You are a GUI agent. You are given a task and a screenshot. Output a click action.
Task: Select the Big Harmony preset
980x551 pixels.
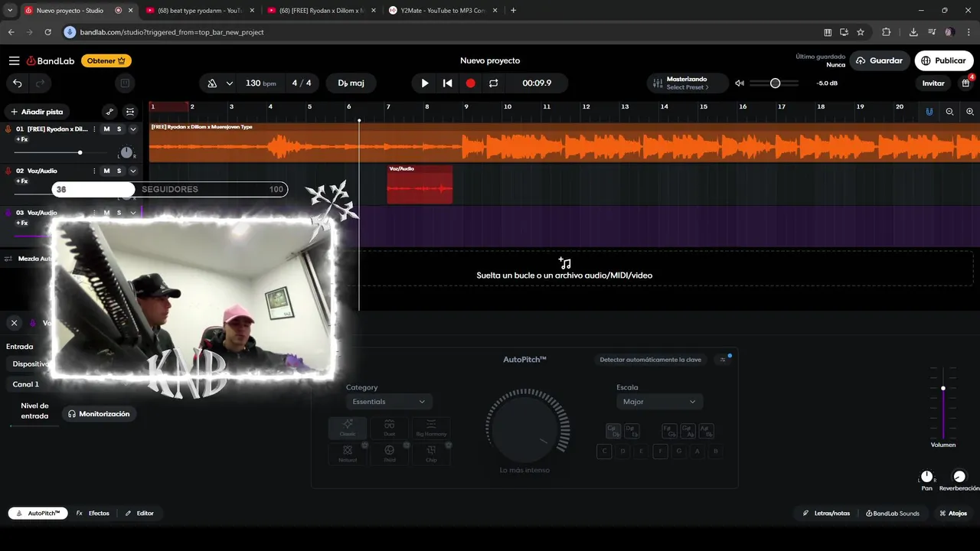pos(431,428)
